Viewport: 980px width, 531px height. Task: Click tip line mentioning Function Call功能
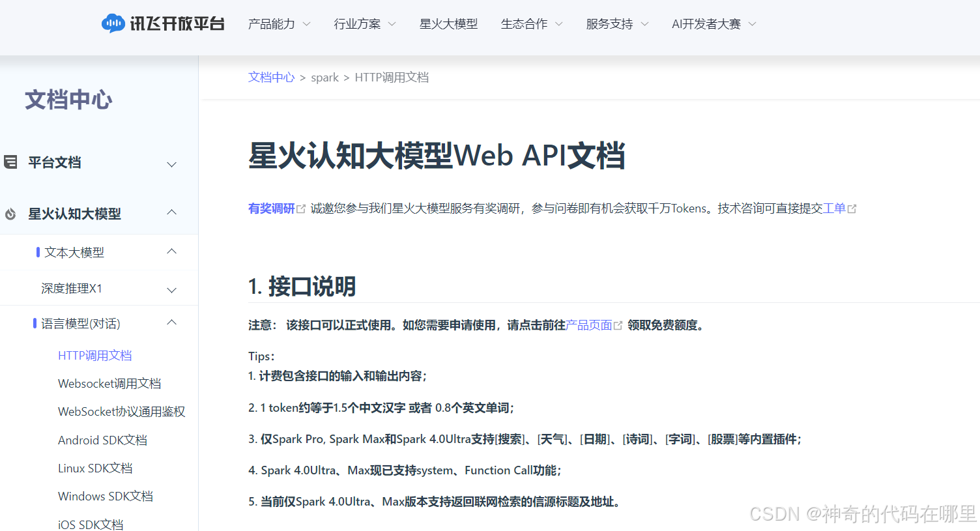point(405,470)
